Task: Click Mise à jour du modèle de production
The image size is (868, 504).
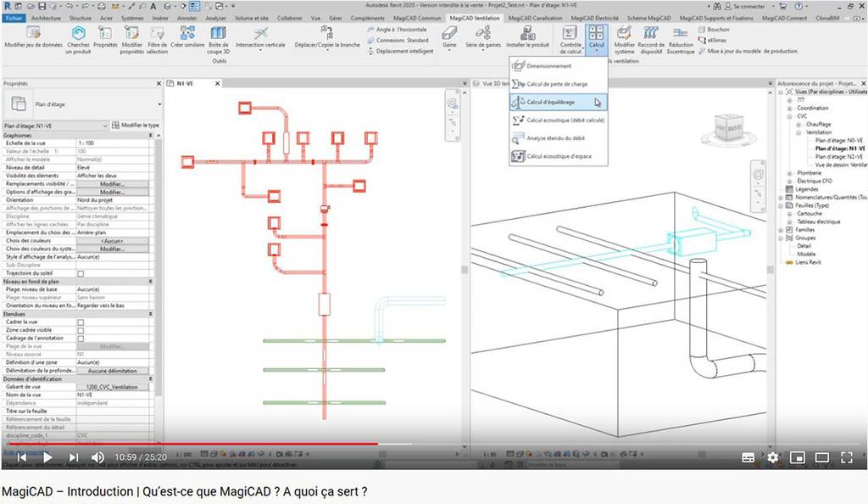Action: pyautogui.click(x=748, y=51)
